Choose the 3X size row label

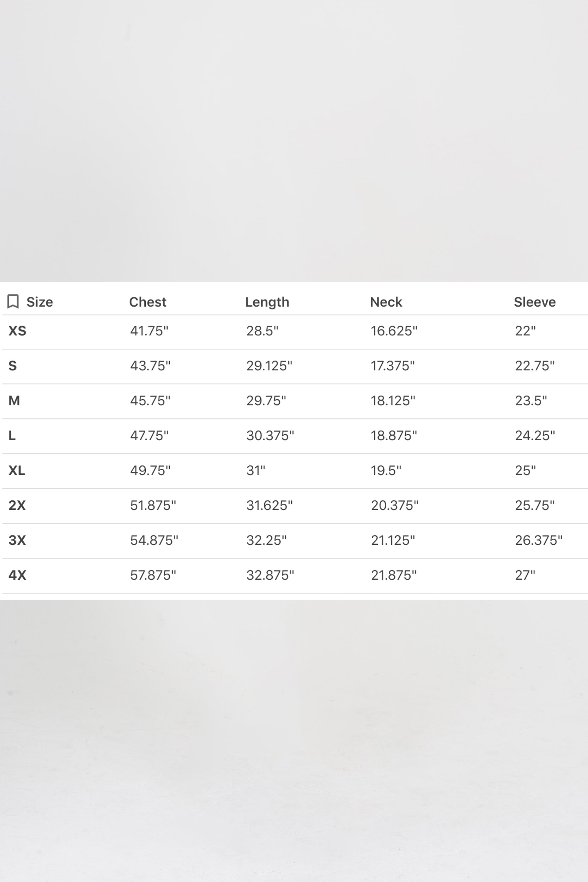point(17,540)
